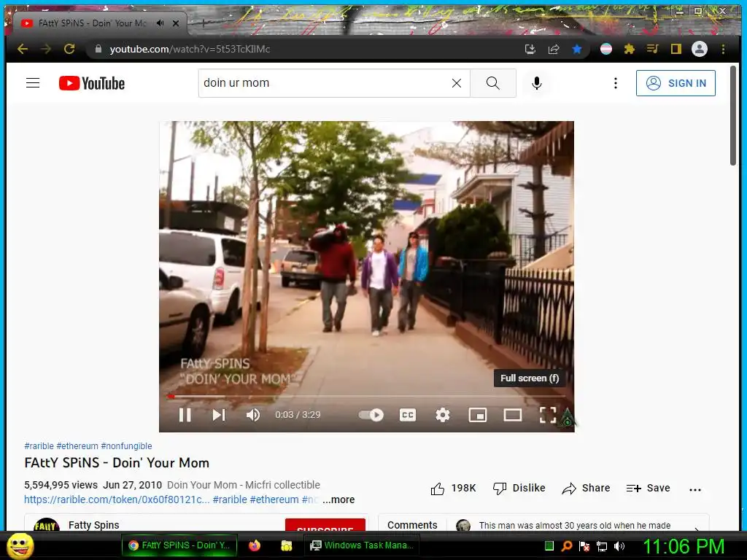
Task: Switch to theater mode
Action: point(513,415)
